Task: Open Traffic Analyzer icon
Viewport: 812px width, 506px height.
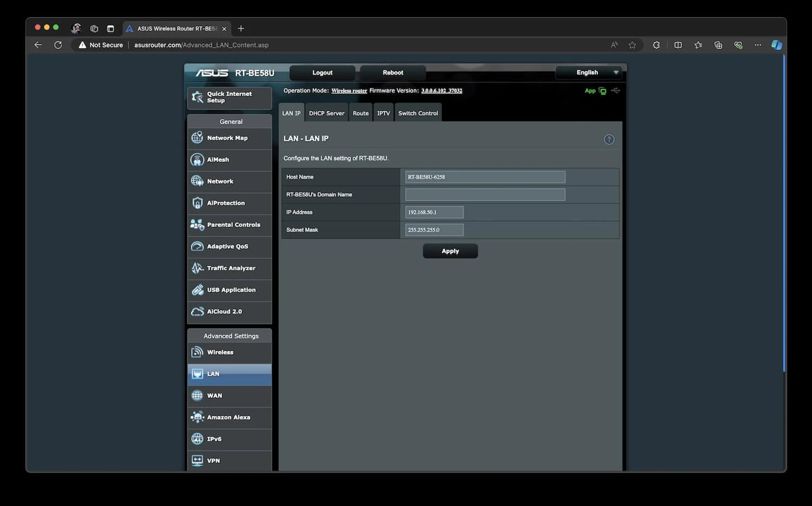Action: (x=197, y=268)
